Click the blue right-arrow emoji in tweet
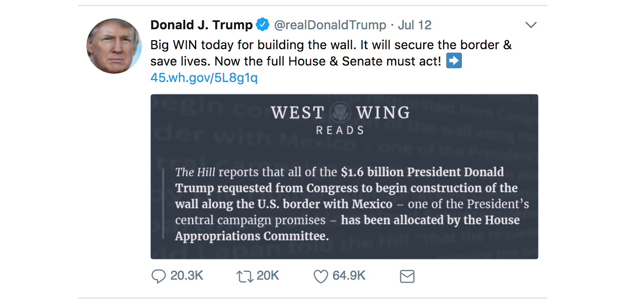Image resolution: width=644 pixels, height=305 pixels. pos(454,61)
